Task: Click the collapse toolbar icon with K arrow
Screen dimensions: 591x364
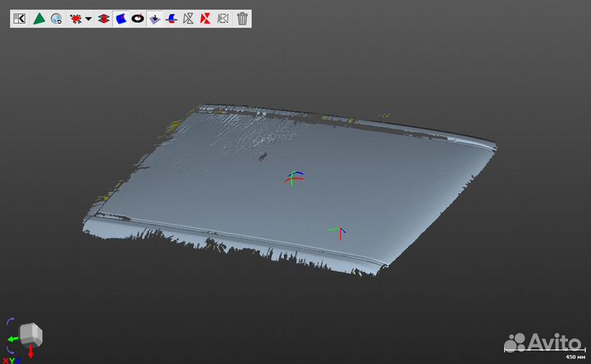Action: tap(19, 18)
